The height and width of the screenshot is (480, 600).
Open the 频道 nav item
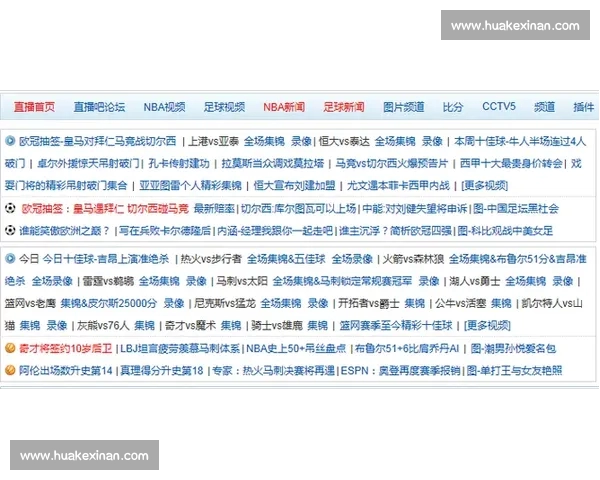tap(545, 107)
